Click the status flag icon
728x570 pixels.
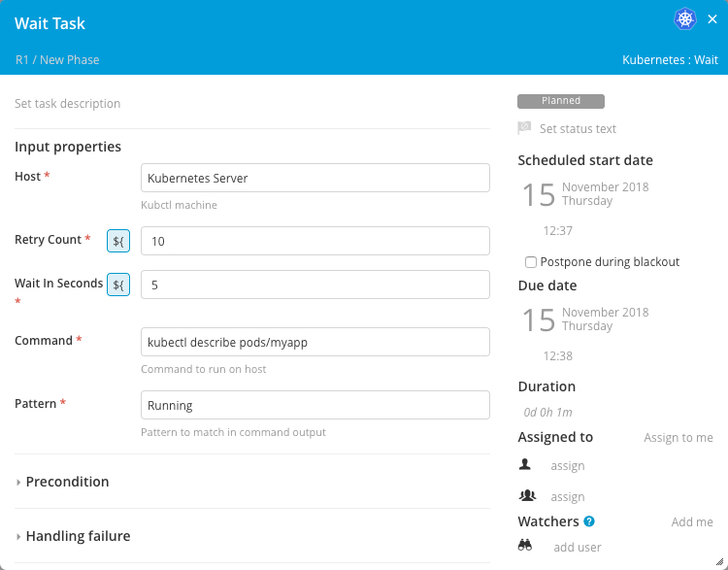(525, 128)
